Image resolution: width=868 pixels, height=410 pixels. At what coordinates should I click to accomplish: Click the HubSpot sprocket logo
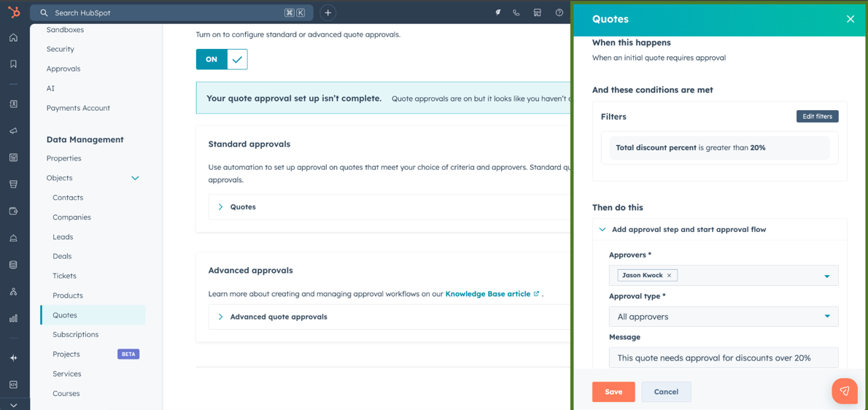pyautogui.click(x=14, y=12)
